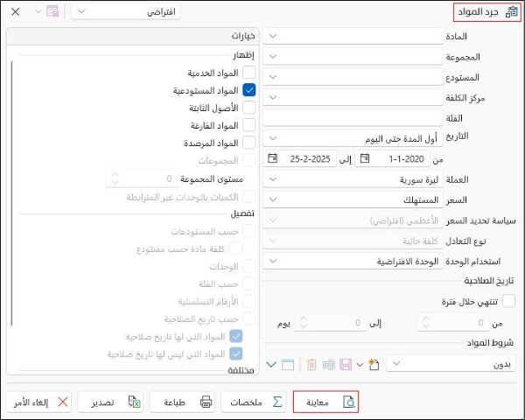Toggle الكميات بالوحدات غير المترابطة checkbox
The height and width of the screenshot is (420, 525).
[249, 197]
